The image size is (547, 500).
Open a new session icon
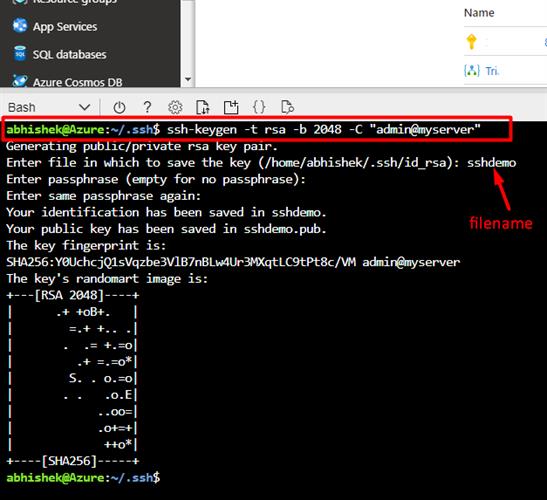pos(231,107)
